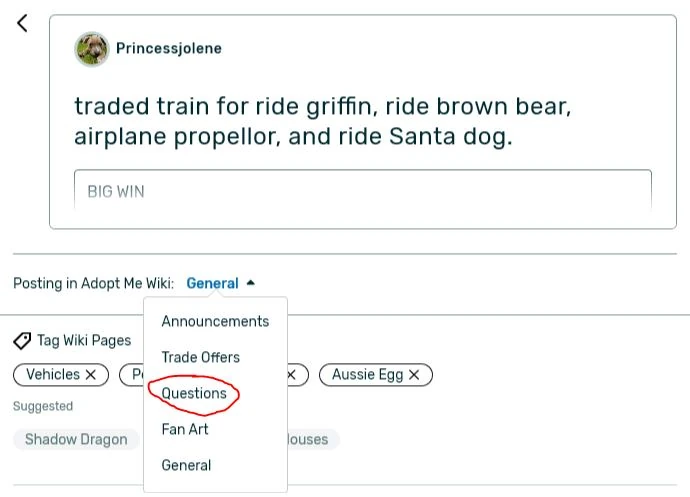Viewport: 690px width, 497px height.
Task: Click the Vehicles tag chip label
Action: pos(53,375)
